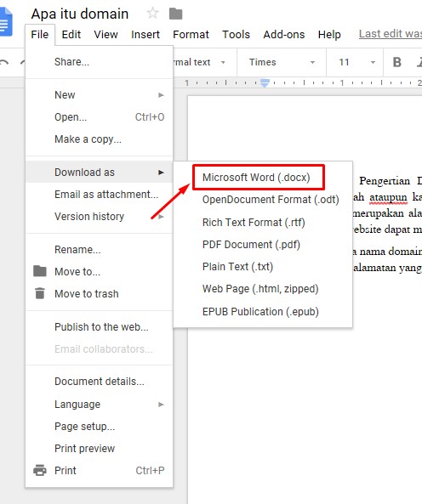This screenshot has width=422, height=504.
Task: Select Language in the File menu
Action: click(x=99, y=405)
